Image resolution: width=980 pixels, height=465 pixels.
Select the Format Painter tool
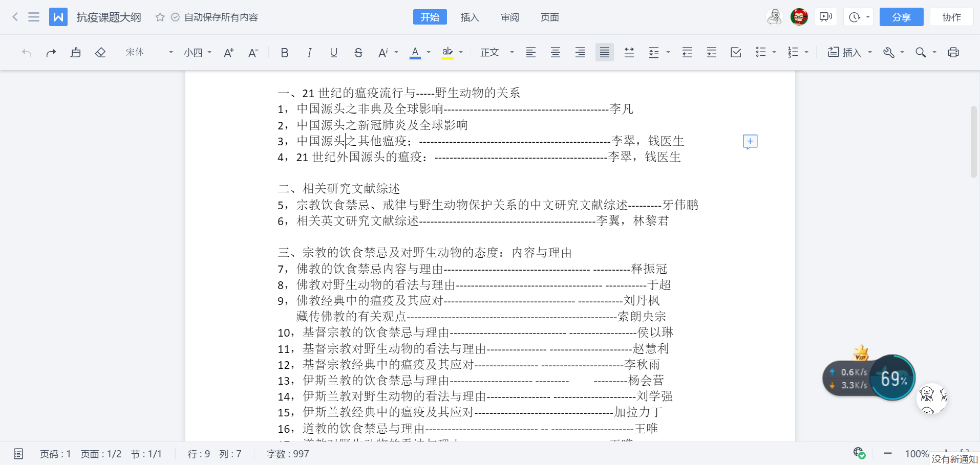(x=75, y=52)
